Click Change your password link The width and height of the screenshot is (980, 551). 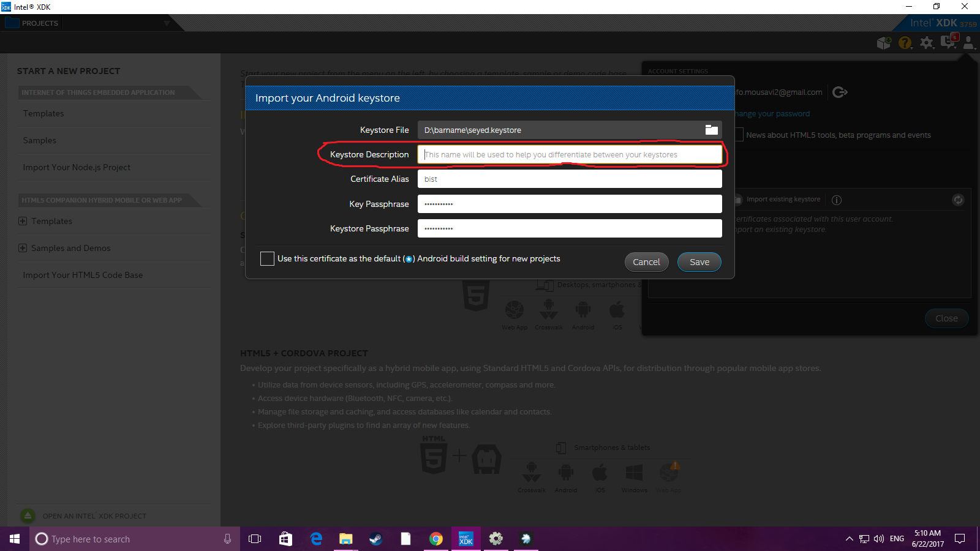pos(772,114)
